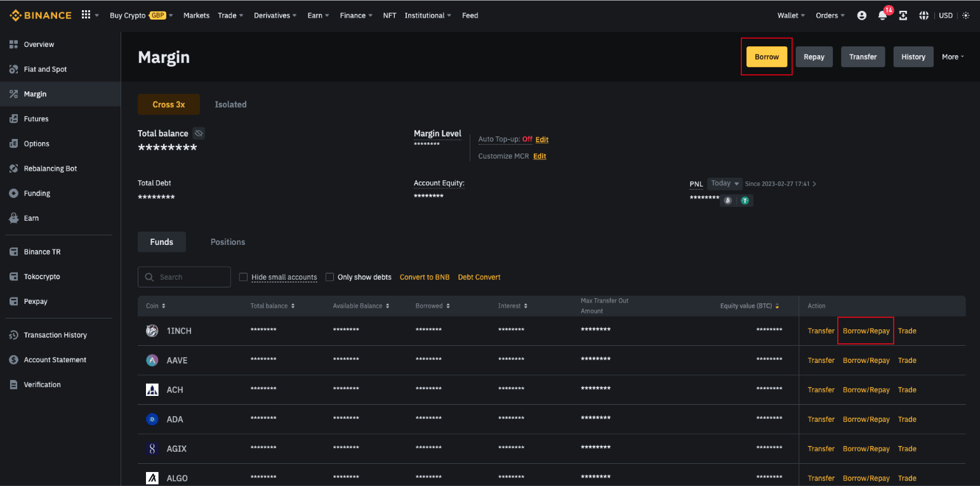Click Transfer in the ACH row
980x486 pixels.
point(821,390)
